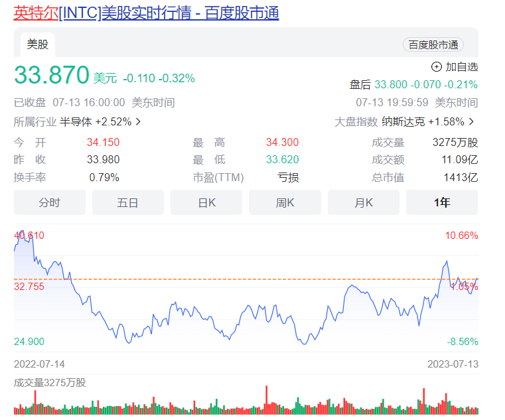505x420 pixels.
Task: Show the 日K candlestick chart
Action: [x=206, y=202]
